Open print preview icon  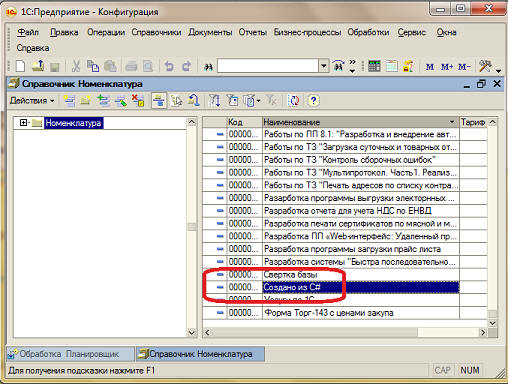[x=148, y=66]
